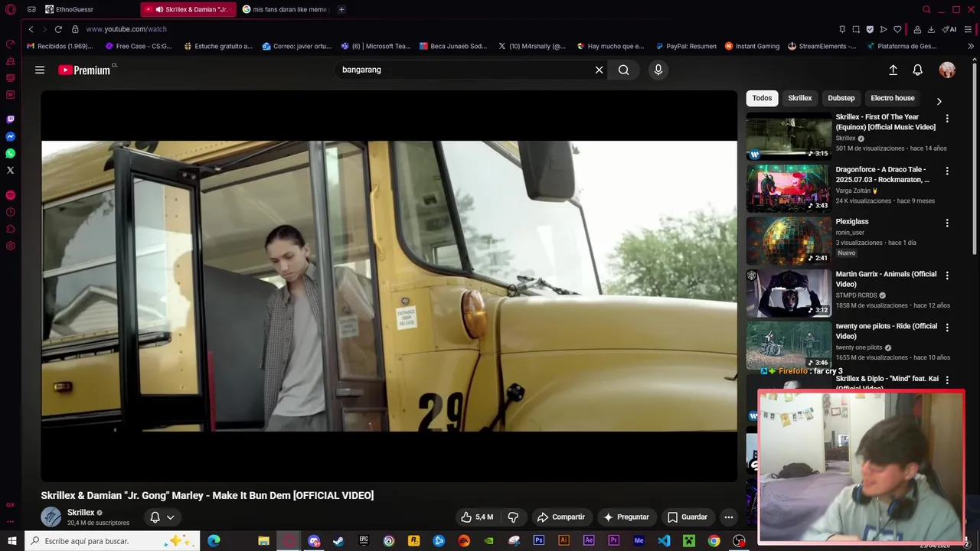Click the Escribe aquí para buscar box

point(112,541)
